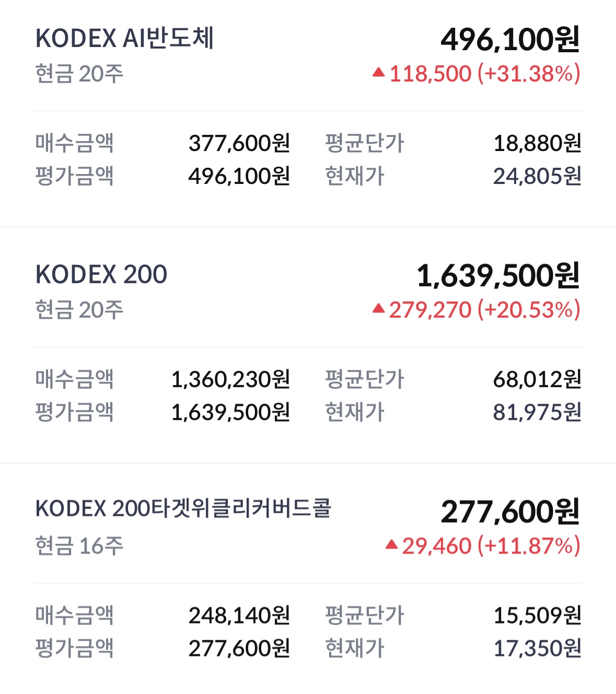This screenshot has width=616, height=694.
Task: Select the +11.87% return percentage
Action: [529, 546]
